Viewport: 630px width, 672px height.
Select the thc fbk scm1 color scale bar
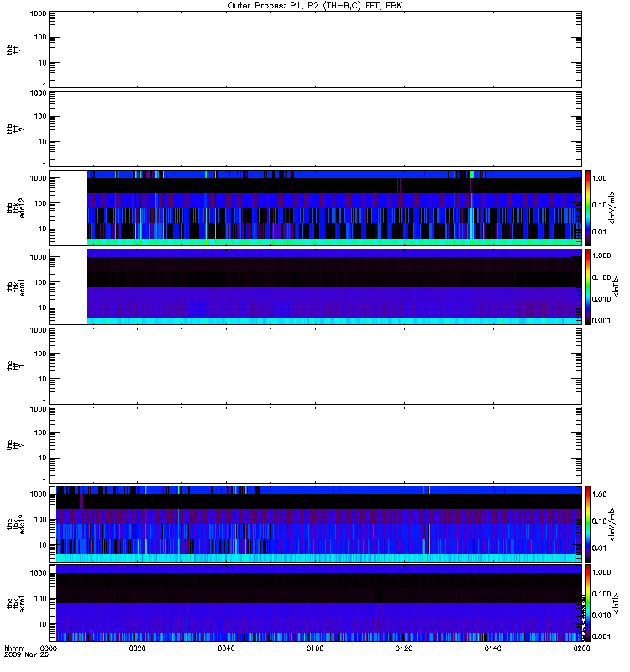click(x=588, y=603)
